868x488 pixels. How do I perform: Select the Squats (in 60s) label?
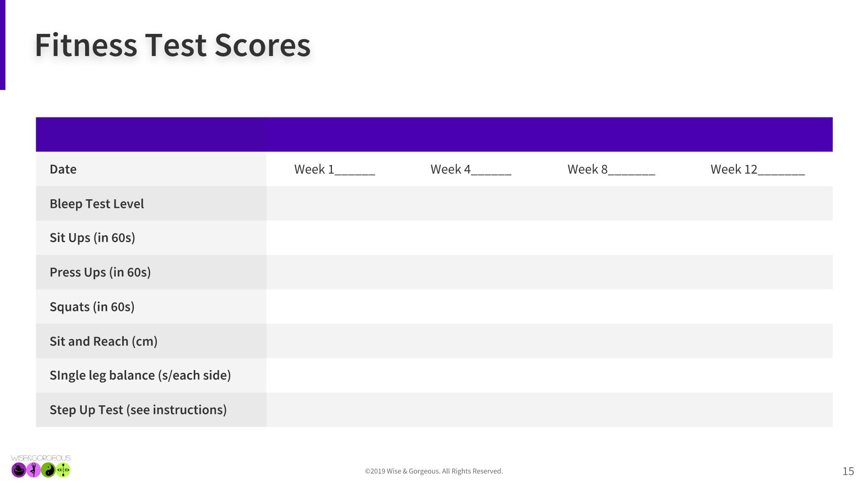click(92, 307)
